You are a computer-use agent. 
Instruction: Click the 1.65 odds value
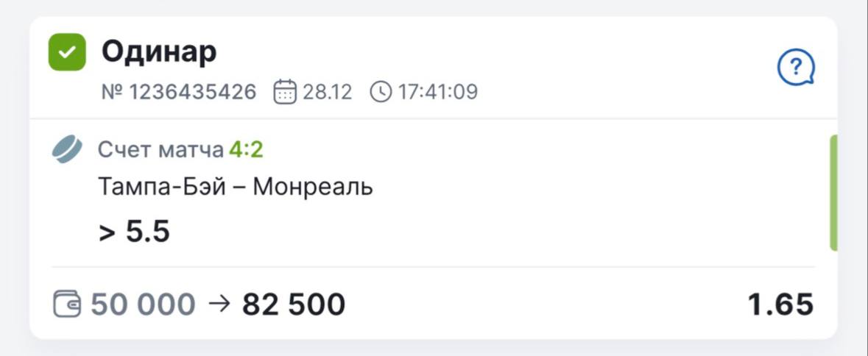(x=780, y=304)
